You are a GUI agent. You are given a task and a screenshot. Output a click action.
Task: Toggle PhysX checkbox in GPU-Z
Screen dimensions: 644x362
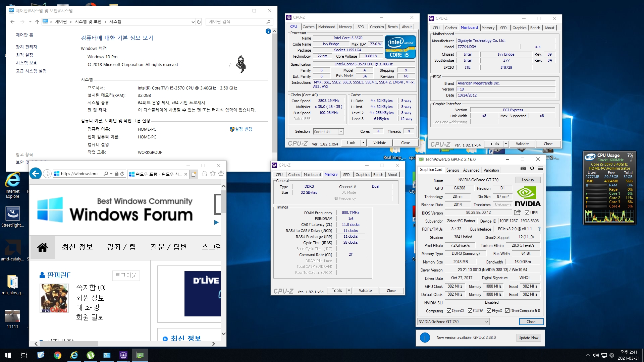(489, 311)
